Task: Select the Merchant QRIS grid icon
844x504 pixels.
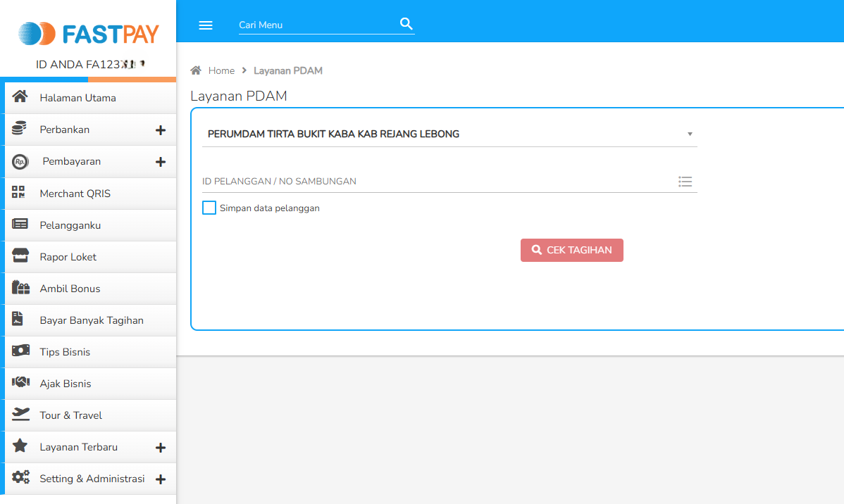Action: 19,193
